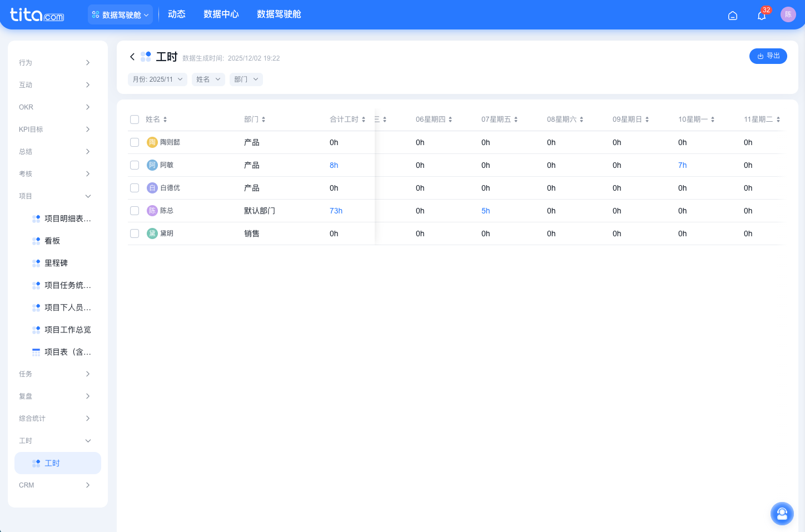Image resolution: width=805 pixels, height=532 pixels.
Task: Tick the checkbox for 阿敏 row
Action: coord(135,165)
